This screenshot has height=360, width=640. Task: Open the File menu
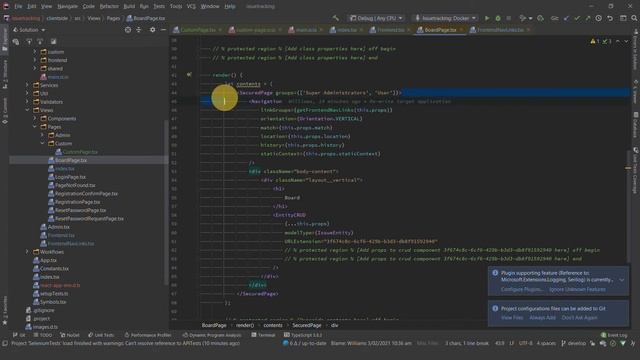point(18,7)
